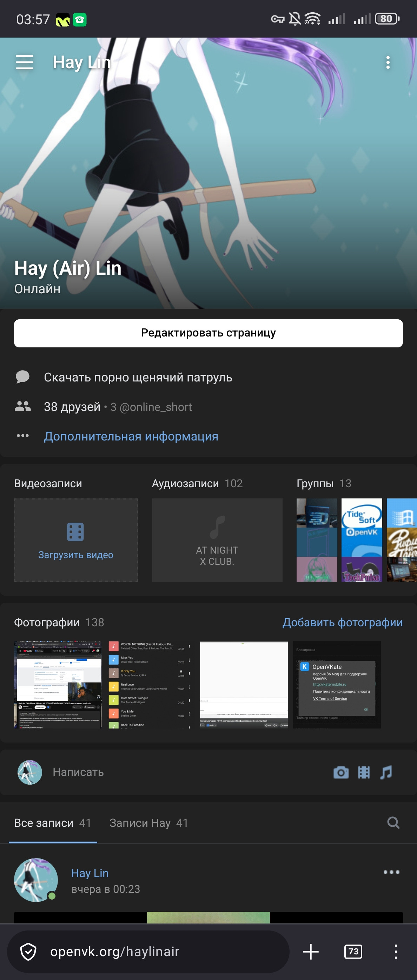The height and width of the screenshot is (980, 417).
Task: Open the 38 друзей friends list
Action: point(72,407)
